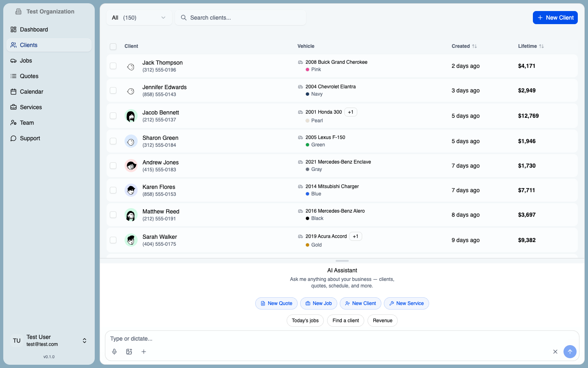Viewport: 588px width, 368px height.
Task: Click the Find a client suggestion
Action: tap(345, 321)
